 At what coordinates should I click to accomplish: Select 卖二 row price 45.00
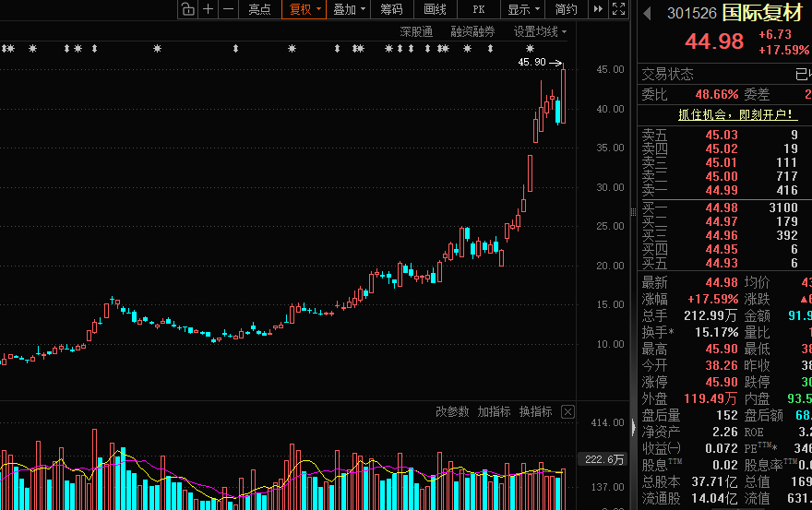pos(722,176)
